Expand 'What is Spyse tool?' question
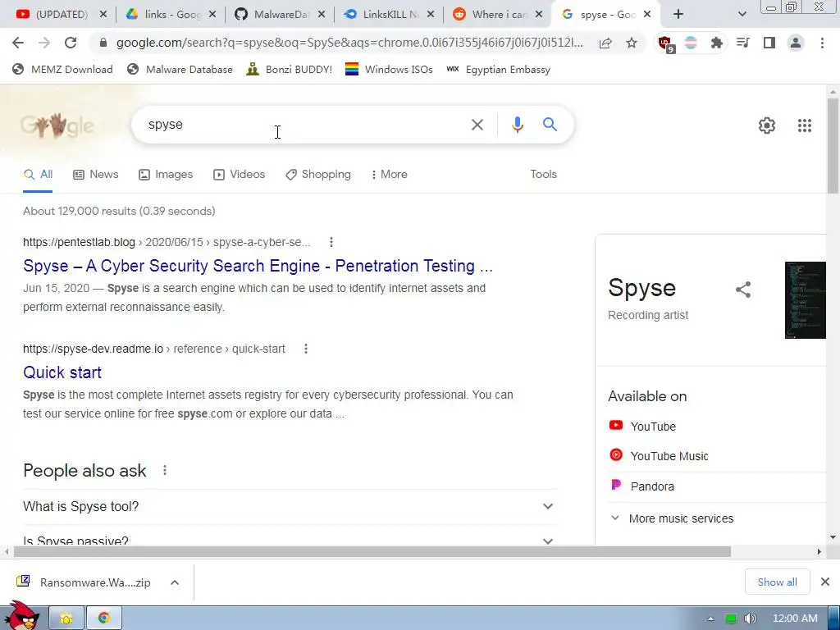 coord(290,506)
